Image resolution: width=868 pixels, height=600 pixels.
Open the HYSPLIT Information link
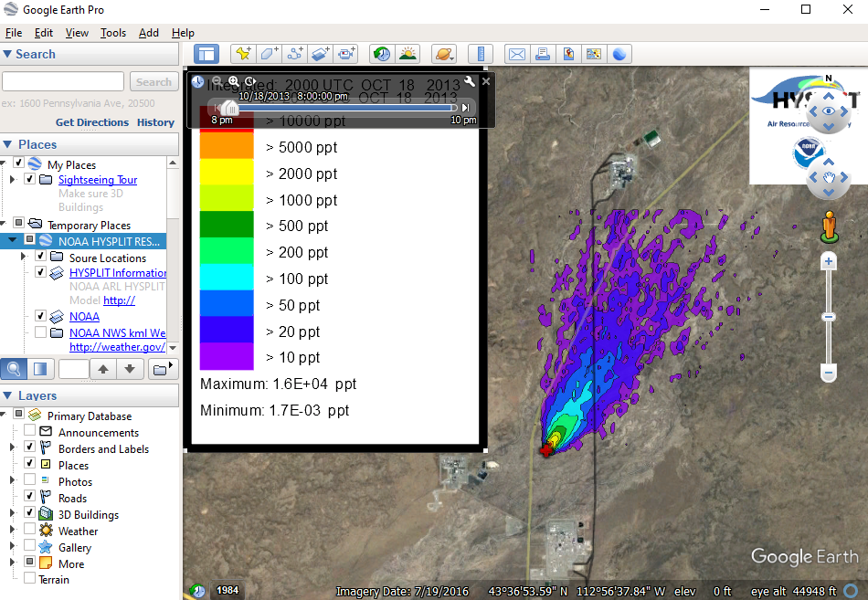(x=118, y=273)
